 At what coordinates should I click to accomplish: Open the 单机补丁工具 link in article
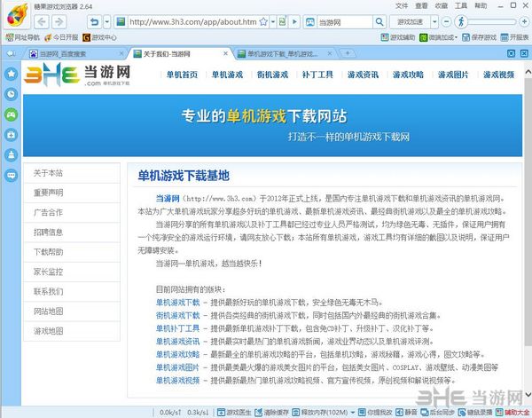178,328
